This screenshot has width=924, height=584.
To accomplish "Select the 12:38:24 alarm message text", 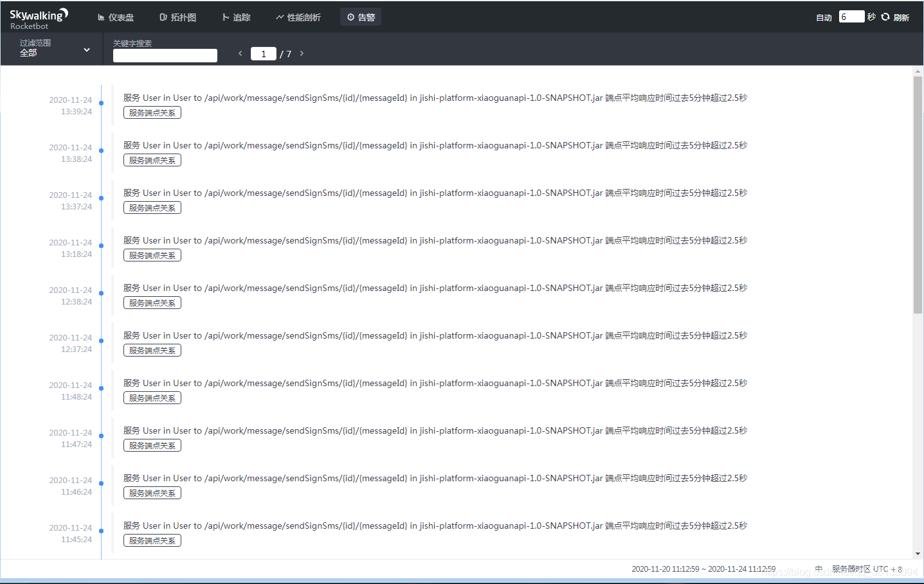I will (435, 288).
